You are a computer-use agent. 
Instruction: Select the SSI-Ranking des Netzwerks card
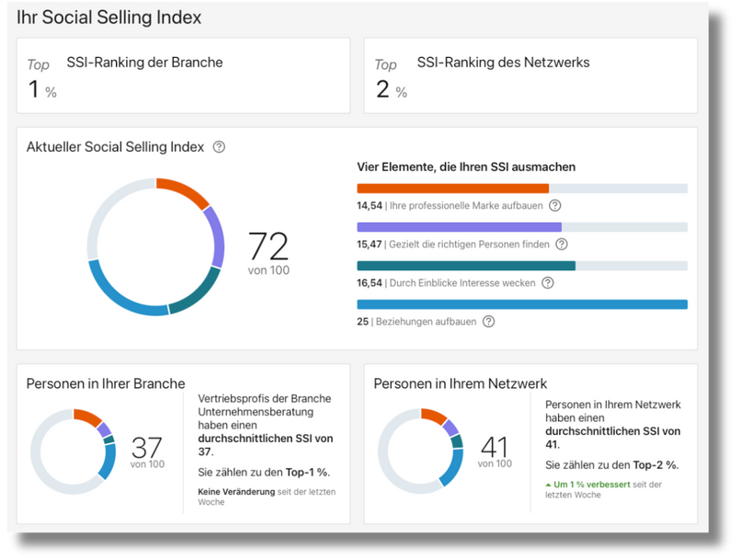tap(530, 75)
